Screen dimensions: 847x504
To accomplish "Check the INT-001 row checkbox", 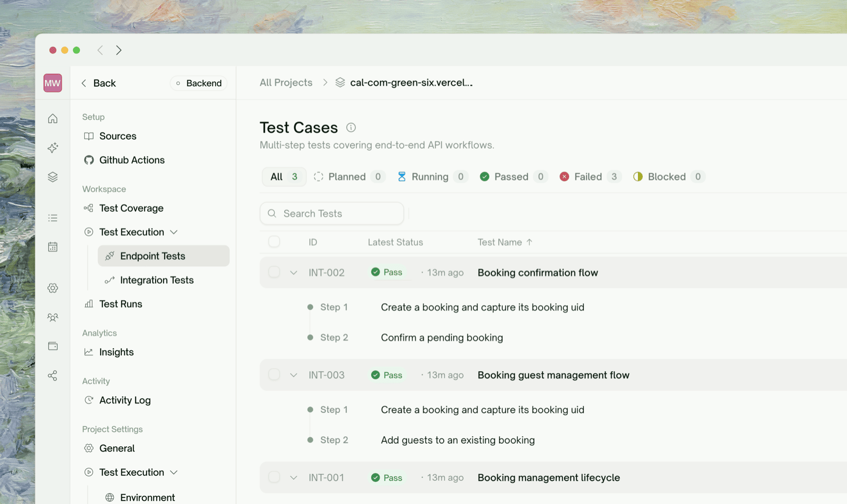I will [x=274, y=477].
